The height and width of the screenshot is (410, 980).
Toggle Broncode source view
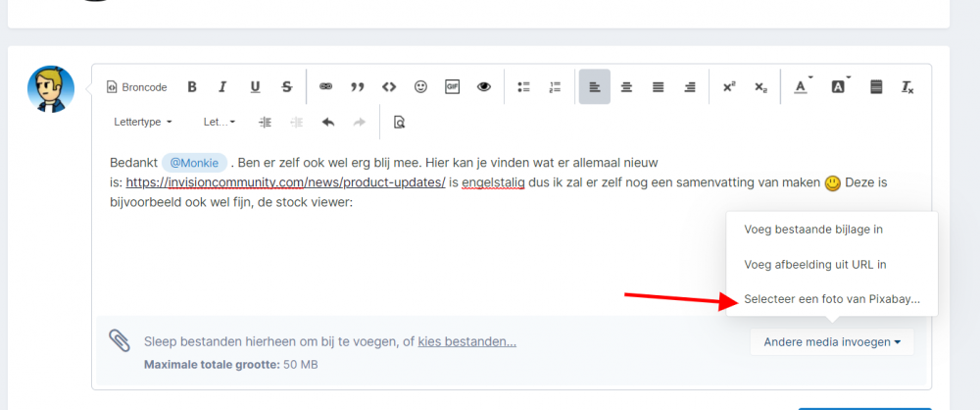click(136, 87)
